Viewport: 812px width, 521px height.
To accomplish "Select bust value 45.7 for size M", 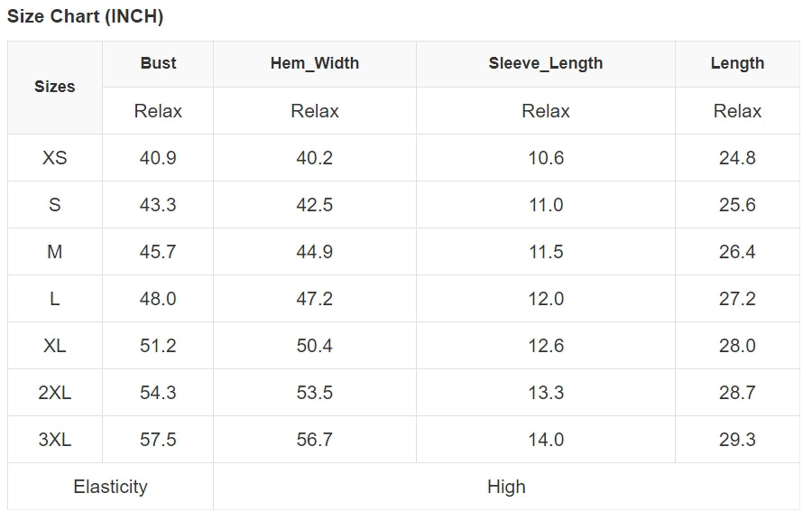I will (158, 252).
